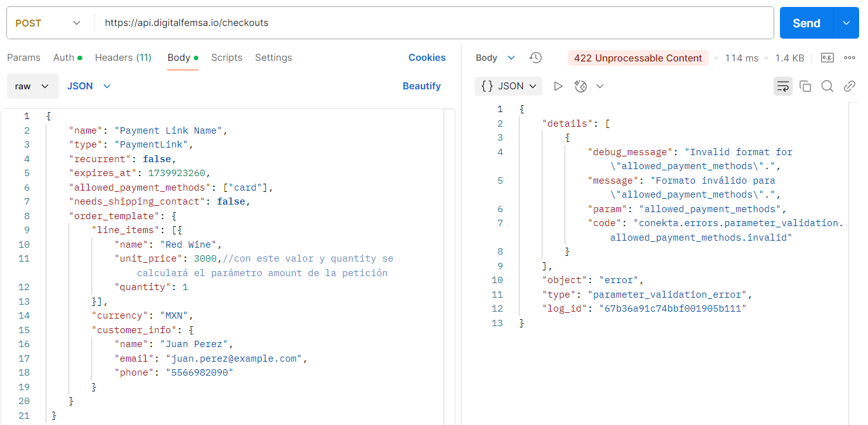868x425 pixels.
Task: Click line number 21 in the request editor
Action: pos(24,415)
